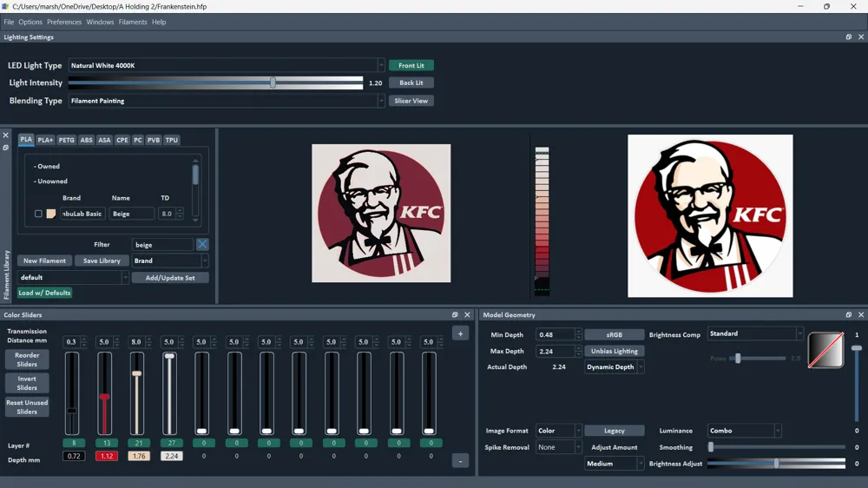Screen dimensions: 868x488
Task: Open the Options menu
Action: (30, 23)
